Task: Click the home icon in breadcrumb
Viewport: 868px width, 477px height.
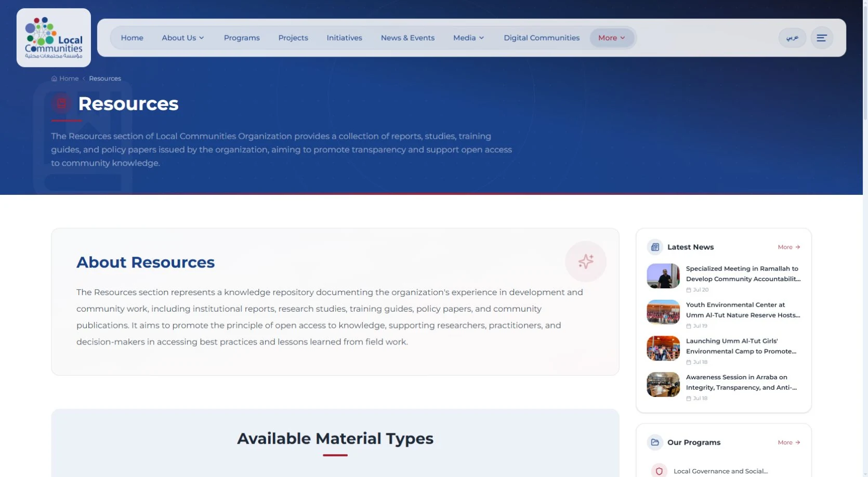Action: click(x=54, y=78)
